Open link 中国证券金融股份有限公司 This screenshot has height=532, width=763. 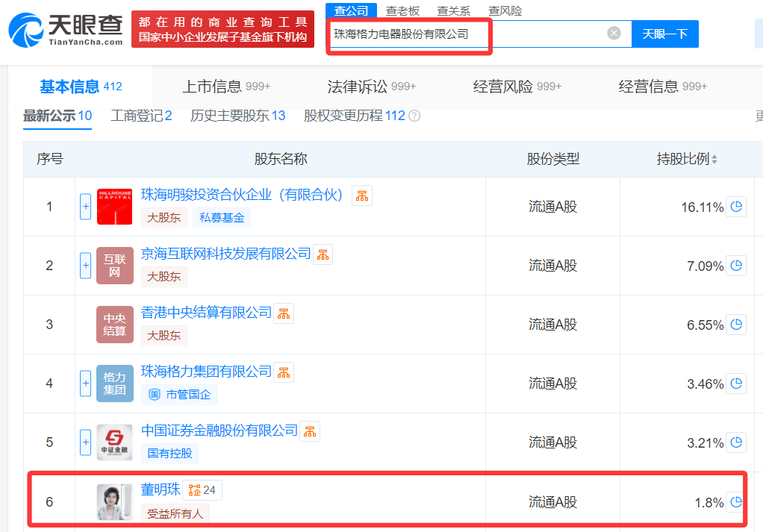(x=219, y=431)
